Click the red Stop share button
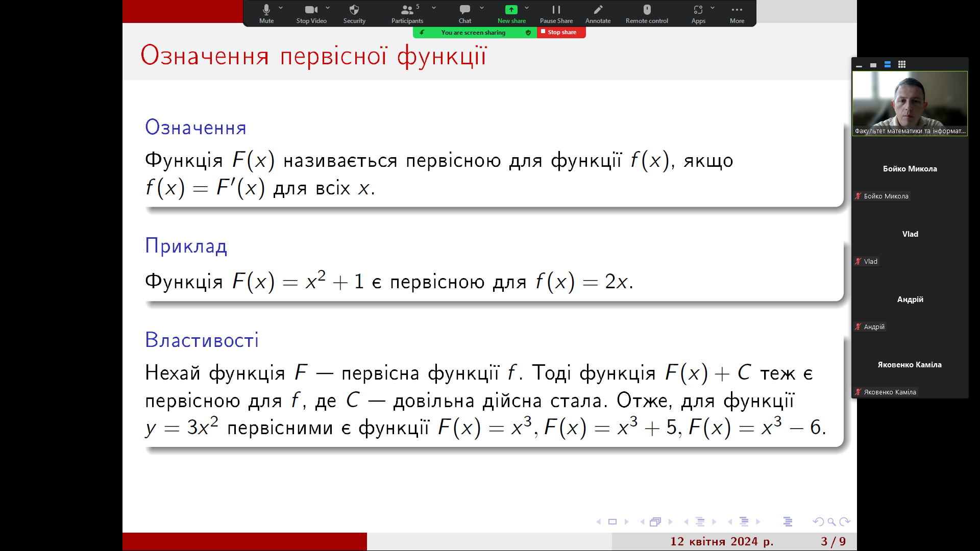This screenshot has width=980, height=551. coord(561,32)
